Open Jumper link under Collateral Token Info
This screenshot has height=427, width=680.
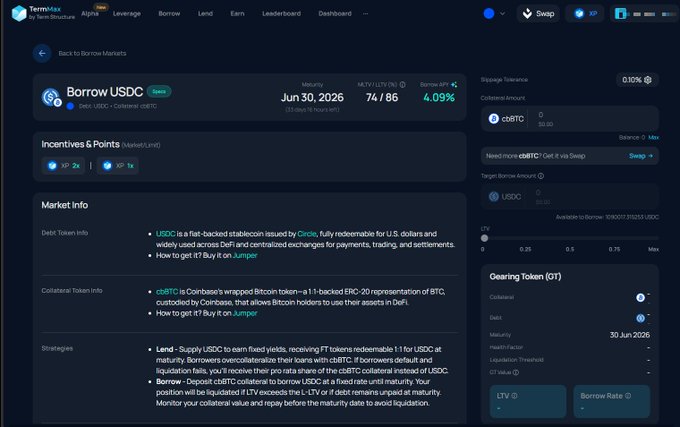point(245,313)
